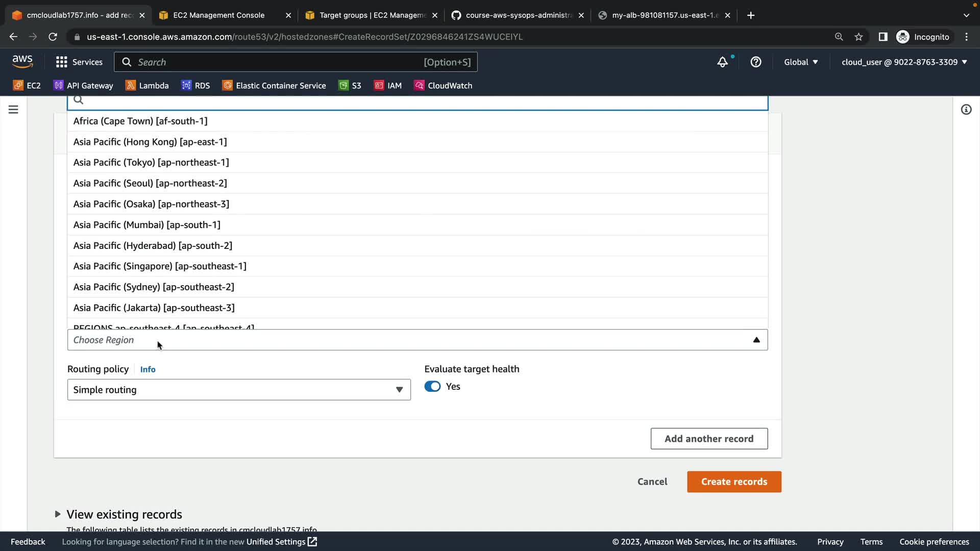Click Create records button

[733, 482]
